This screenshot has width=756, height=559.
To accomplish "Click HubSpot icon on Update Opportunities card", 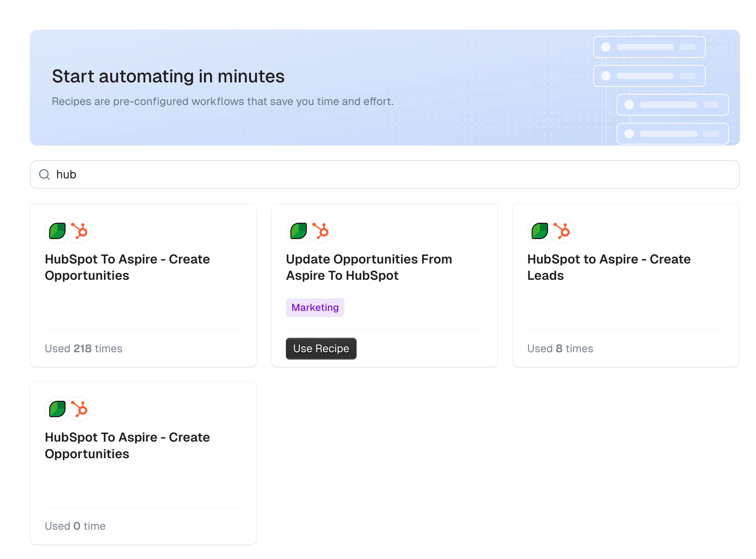I will pyautogui.click(x=320, y=231).
